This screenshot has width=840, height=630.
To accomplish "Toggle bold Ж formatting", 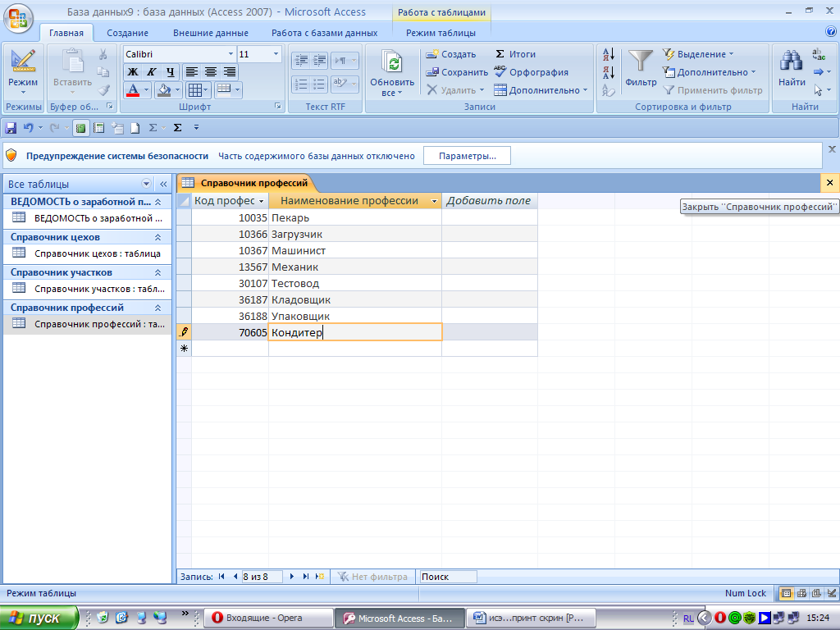I will coord(132,72).
